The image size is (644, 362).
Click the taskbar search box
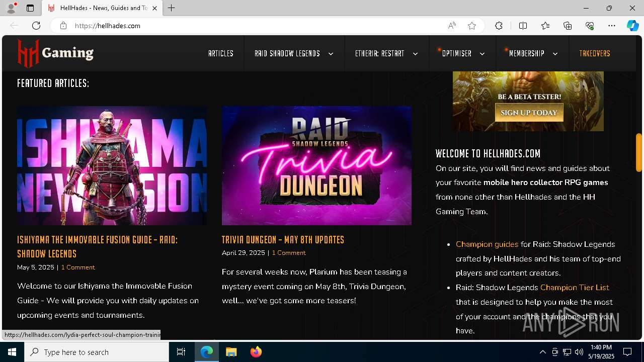[97, 352]
